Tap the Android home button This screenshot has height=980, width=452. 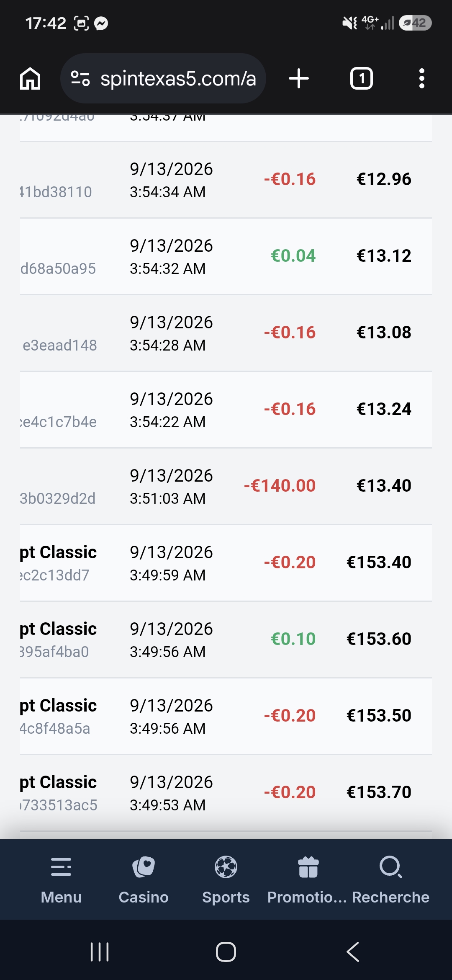pyautogui.click(x=226, y=952)
